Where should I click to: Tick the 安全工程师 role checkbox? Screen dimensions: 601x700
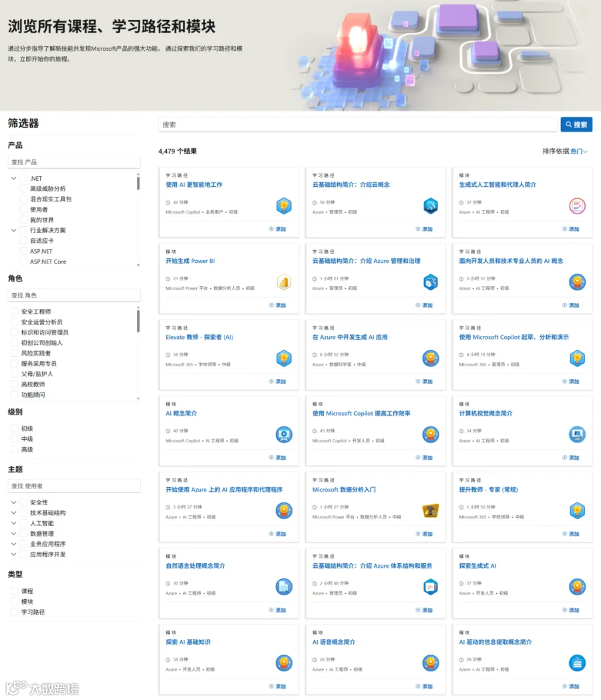click(x=14, y=312)
